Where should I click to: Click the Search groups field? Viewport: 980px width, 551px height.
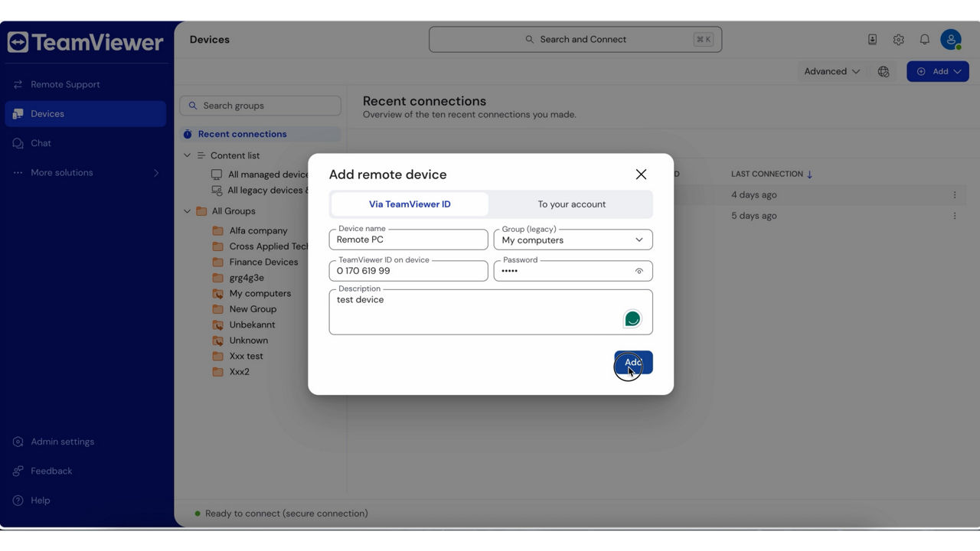tap(260, 106)
